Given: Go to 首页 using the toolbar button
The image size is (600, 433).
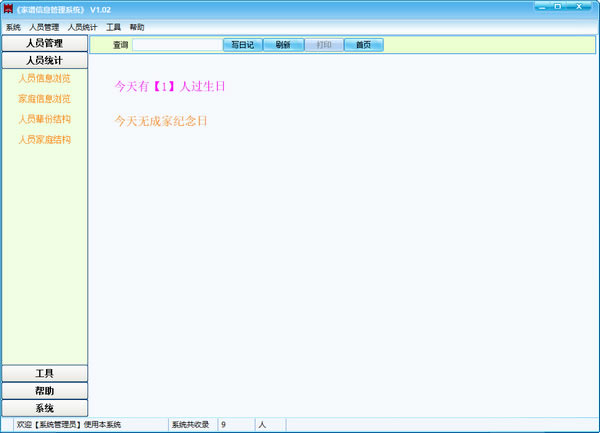Looking at the screenshot, I should point(363,45).
